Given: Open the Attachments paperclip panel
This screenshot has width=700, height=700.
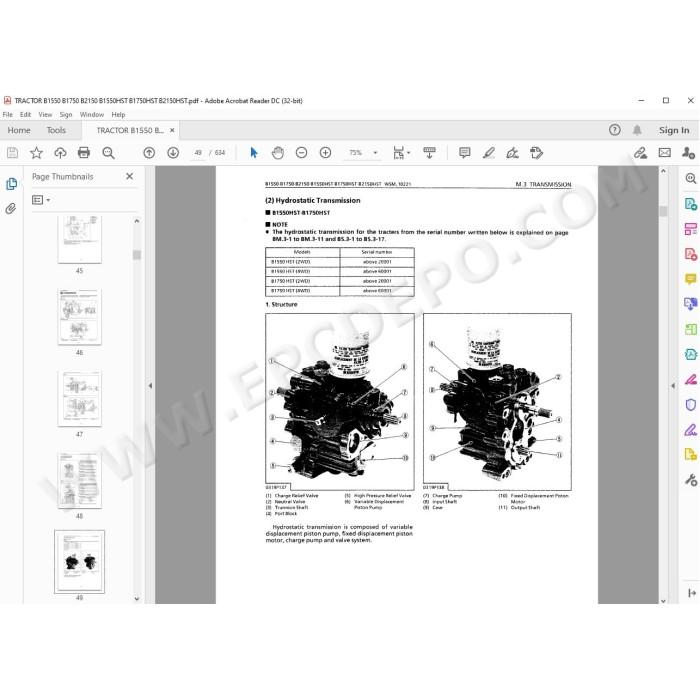Looking at the screenshot, I should [x=11, y=208].
